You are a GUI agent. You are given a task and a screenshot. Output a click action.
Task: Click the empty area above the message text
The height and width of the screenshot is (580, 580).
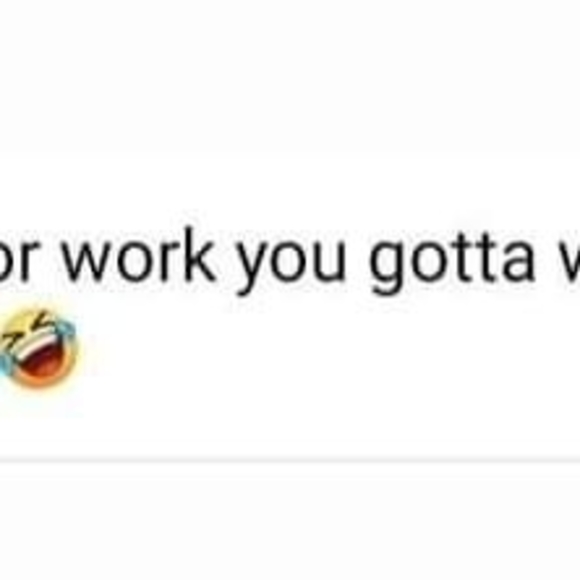click(290, 111)
